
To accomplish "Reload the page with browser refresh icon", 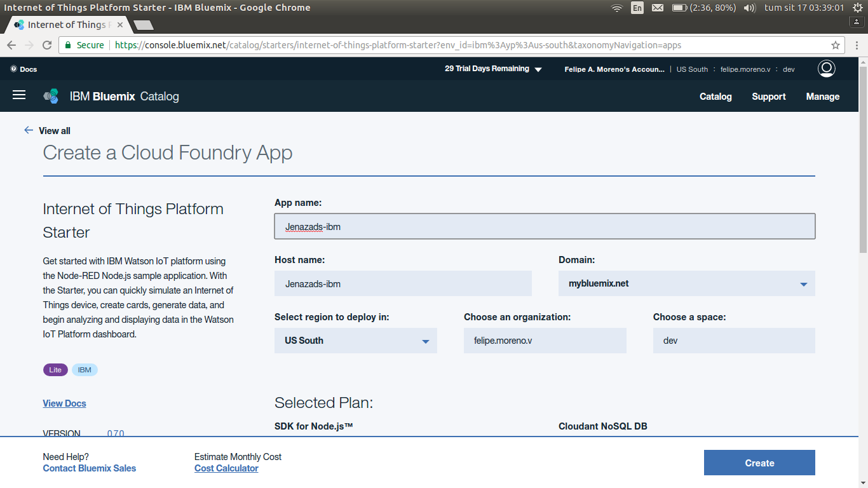I will (x=46, y=45).
